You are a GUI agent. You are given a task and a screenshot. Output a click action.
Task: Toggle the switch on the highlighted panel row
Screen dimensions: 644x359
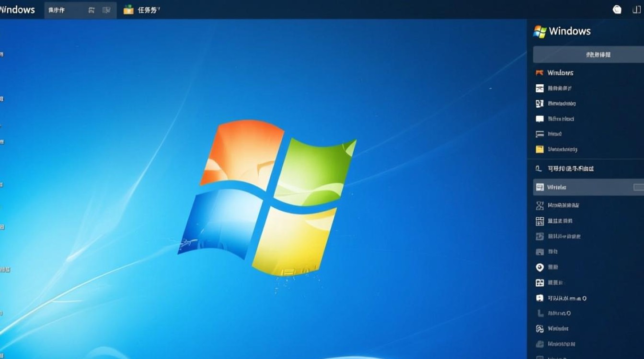pos(638,187)
